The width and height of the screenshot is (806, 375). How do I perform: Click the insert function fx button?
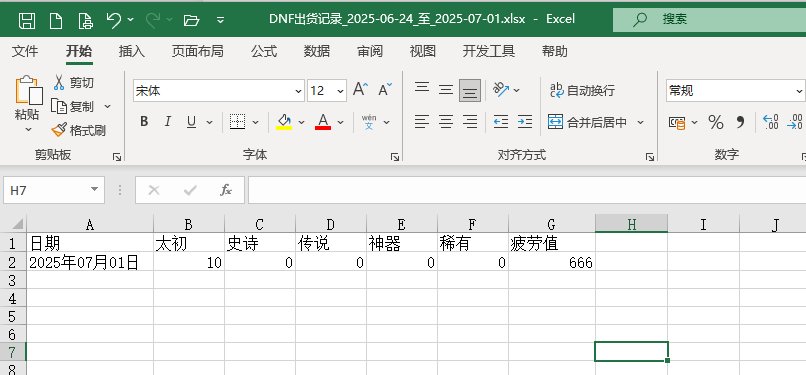click(226, 190)
